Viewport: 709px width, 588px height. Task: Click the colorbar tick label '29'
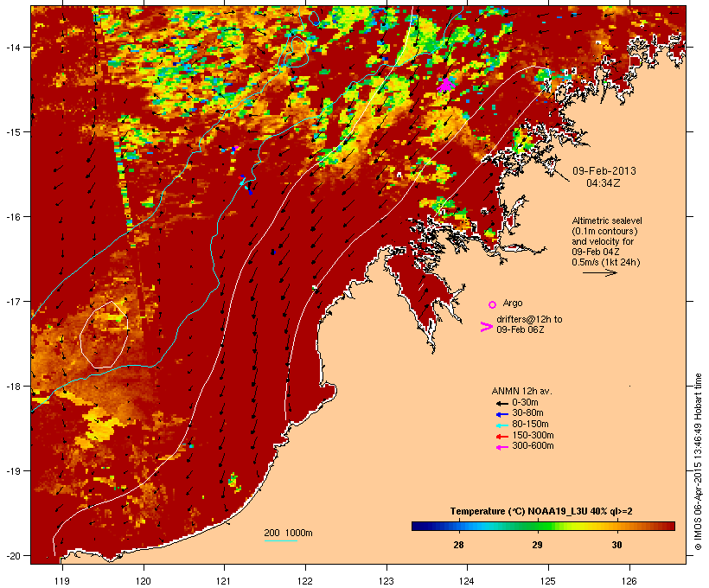537,545
